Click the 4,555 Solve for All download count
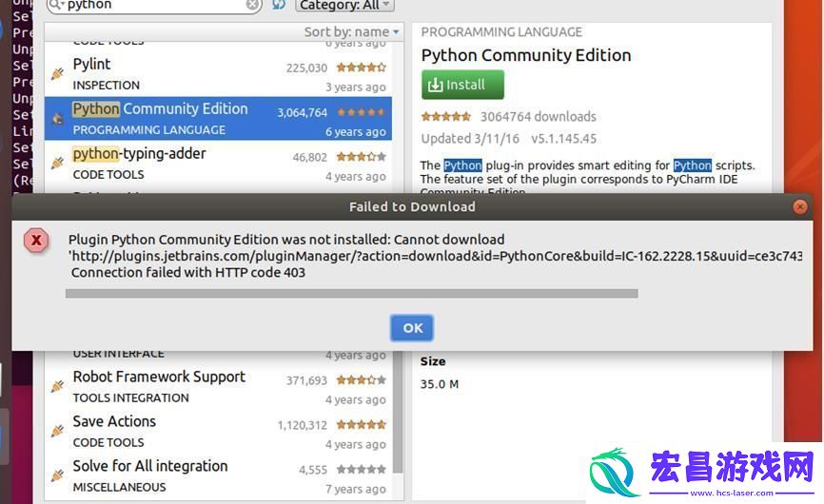The height and width of the screenshot is (504, 824). coord(313,470)
